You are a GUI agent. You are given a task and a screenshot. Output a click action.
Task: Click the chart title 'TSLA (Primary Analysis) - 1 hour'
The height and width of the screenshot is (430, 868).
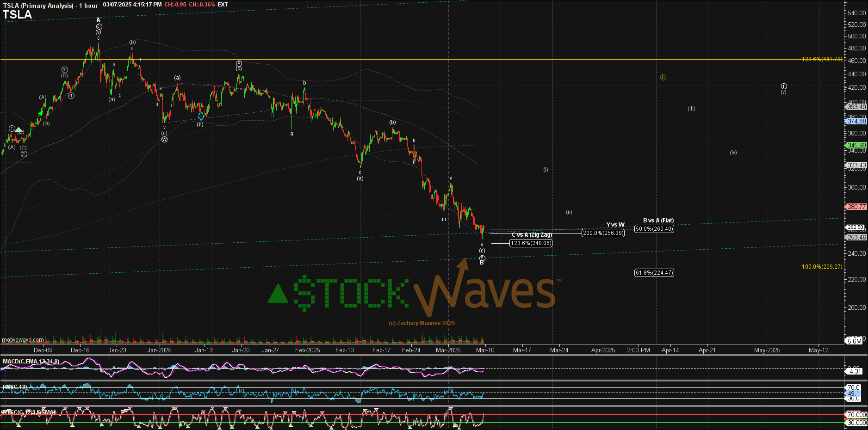50,6
